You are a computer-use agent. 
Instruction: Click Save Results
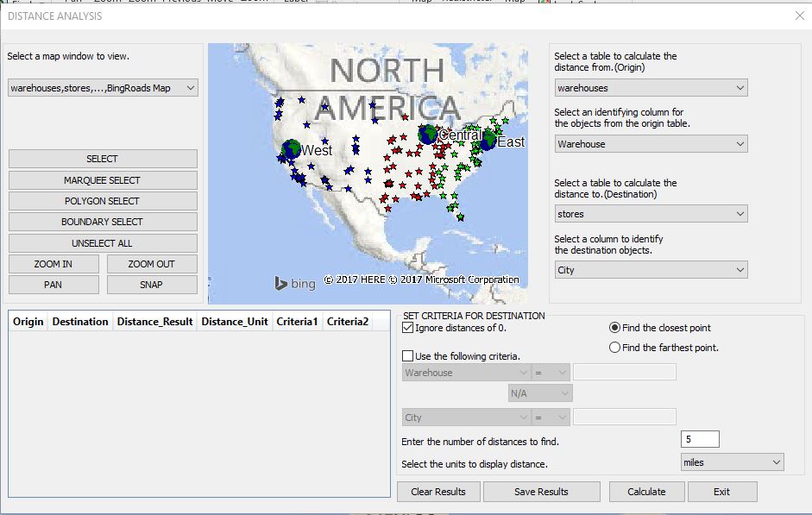point(541,491)
